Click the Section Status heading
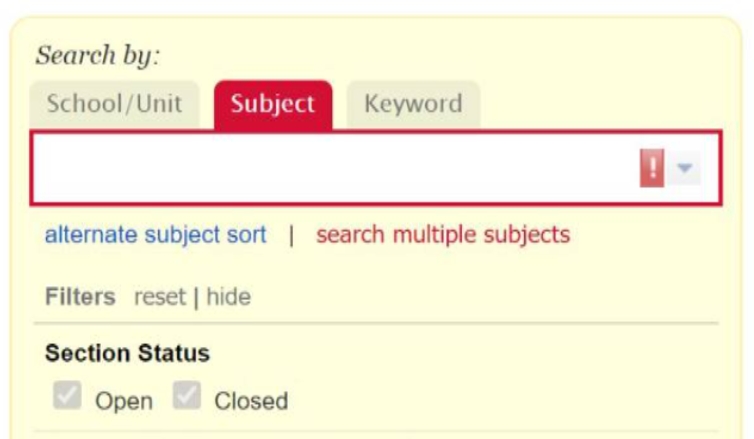The image size is (754, 439). (127, 353)
